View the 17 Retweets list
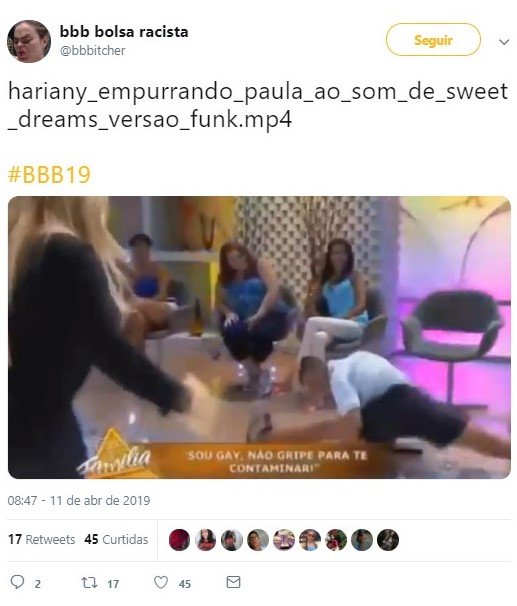 (x=42, y=539)
